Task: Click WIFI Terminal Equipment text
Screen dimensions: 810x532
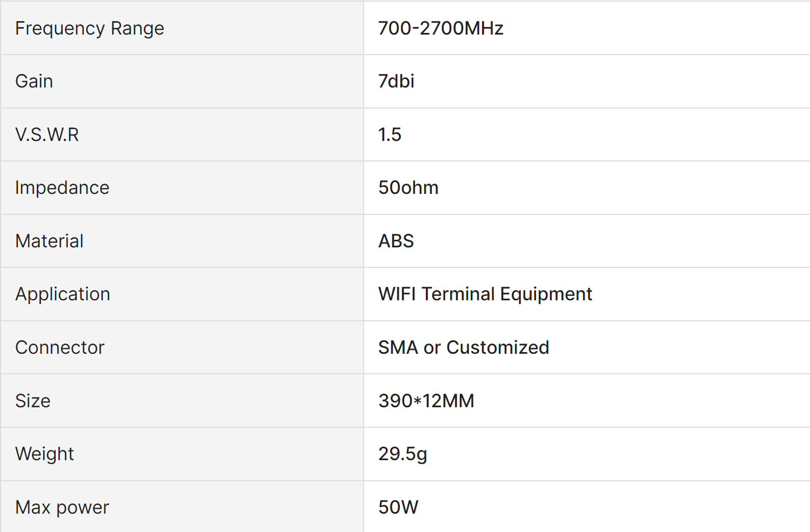Action: coord(485,294)
